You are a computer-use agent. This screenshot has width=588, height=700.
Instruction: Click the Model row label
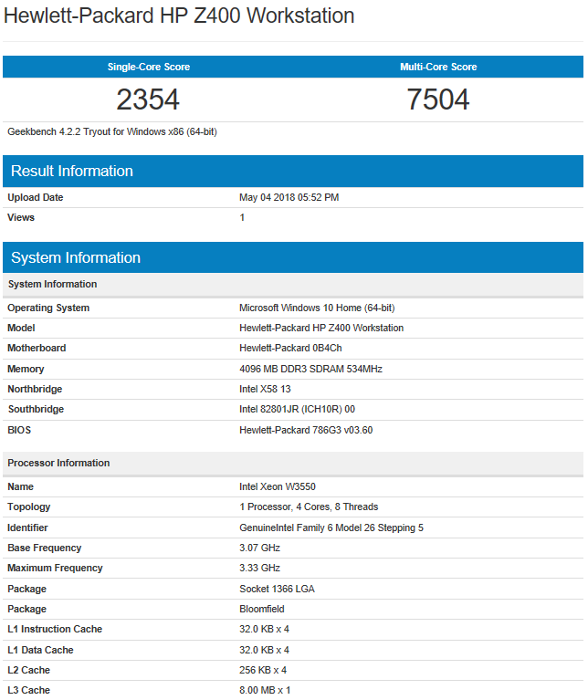[21, 329]
